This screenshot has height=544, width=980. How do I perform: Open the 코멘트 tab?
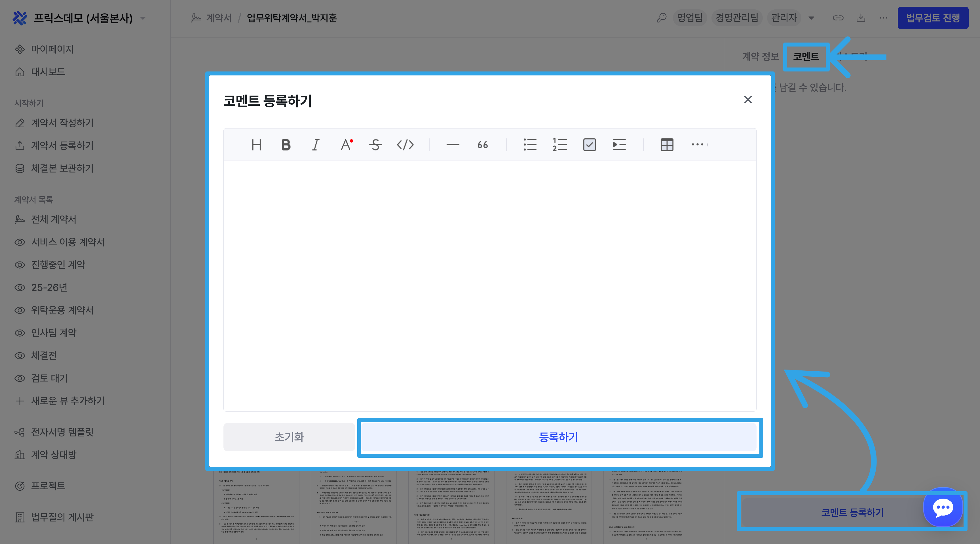click(805, 57)
